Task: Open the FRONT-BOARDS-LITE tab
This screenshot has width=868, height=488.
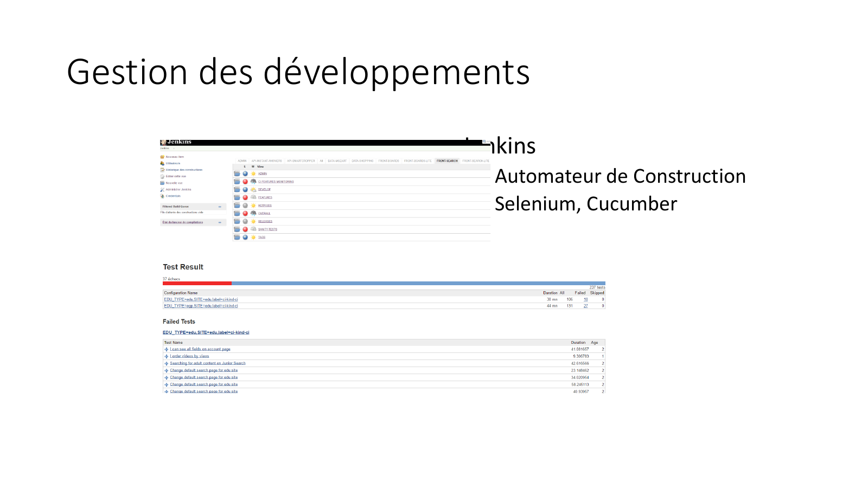Action: 418,160
